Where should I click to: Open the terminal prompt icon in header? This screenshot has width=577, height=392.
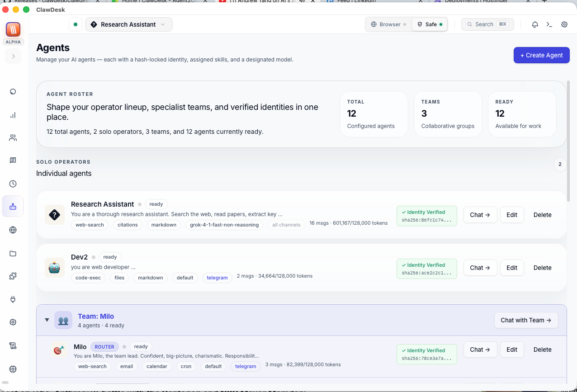pyautogui.click(x=549, y=24)
